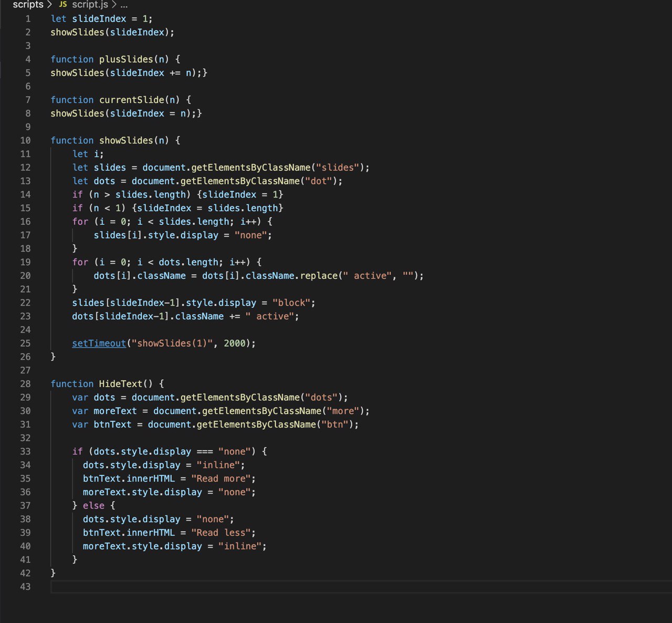Click line number 10 in gutter

tap(25, 140)
